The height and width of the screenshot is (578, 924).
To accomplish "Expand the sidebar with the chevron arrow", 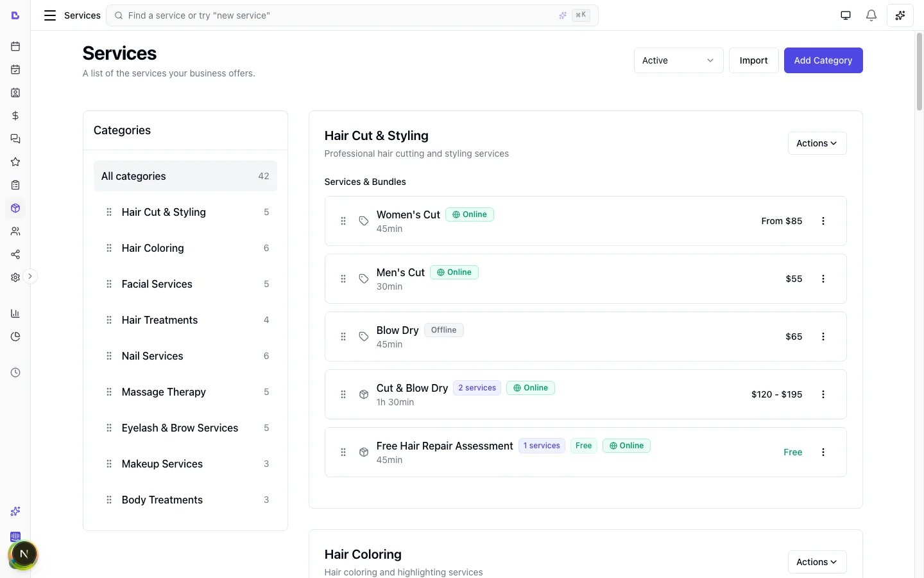I will point(30,276).
